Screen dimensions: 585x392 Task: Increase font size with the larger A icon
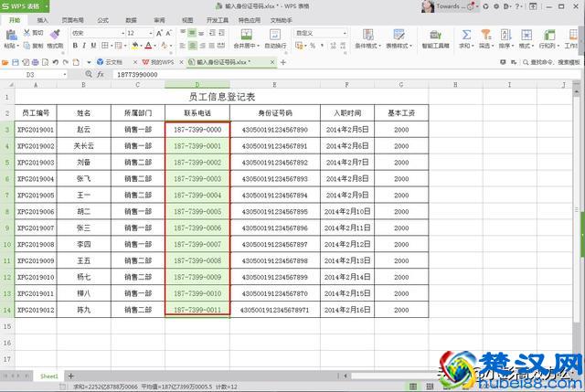point(159,33)
